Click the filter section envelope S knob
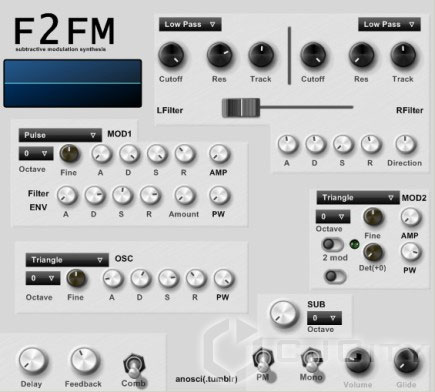This screenshot has width=435, height=392. coord(343,144)
